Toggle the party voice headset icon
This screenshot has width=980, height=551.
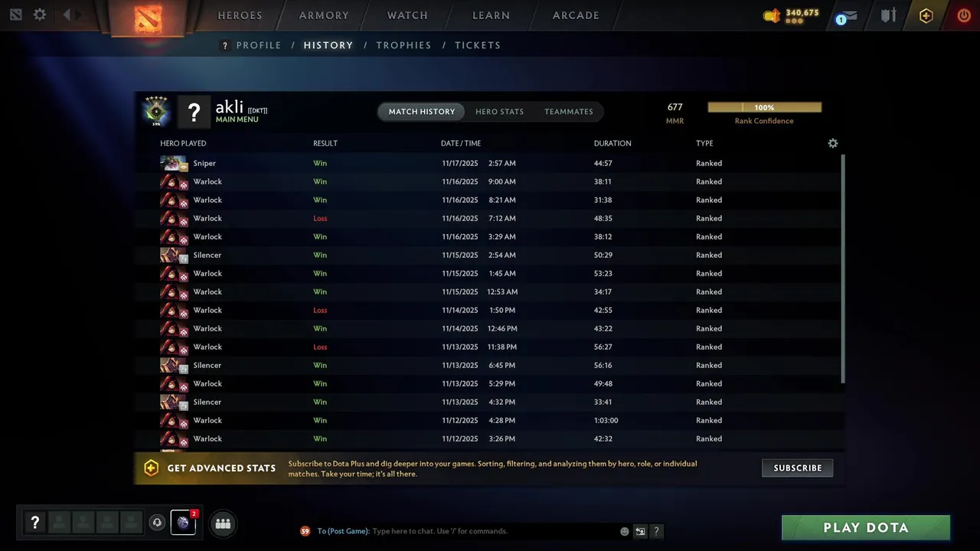click(157, 523)
